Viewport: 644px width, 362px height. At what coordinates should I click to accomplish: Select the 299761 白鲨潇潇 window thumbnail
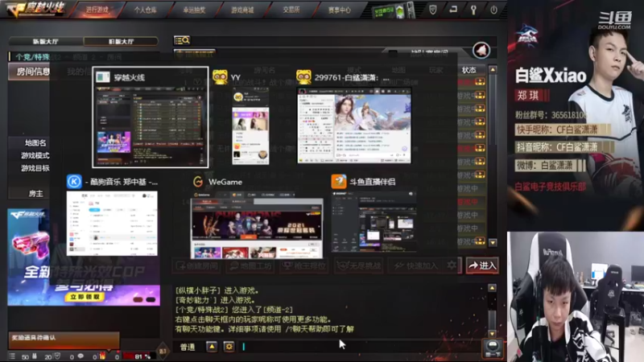click(x=354, y=125)
